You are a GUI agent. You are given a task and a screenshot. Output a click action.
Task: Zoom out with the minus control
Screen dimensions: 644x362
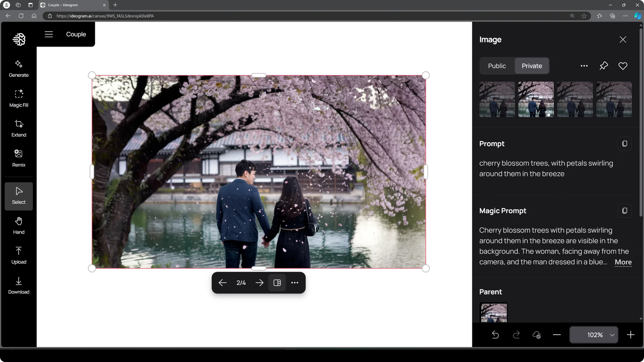pyautogui.click(x=556, y=335)
